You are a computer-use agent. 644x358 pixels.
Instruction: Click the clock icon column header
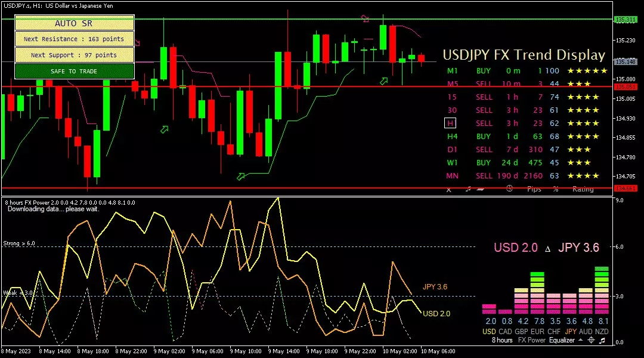(509, 189)
